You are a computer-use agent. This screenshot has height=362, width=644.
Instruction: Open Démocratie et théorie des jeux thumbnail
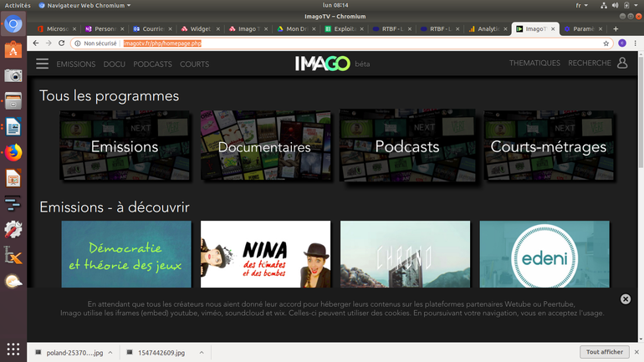tap(126, 254)
